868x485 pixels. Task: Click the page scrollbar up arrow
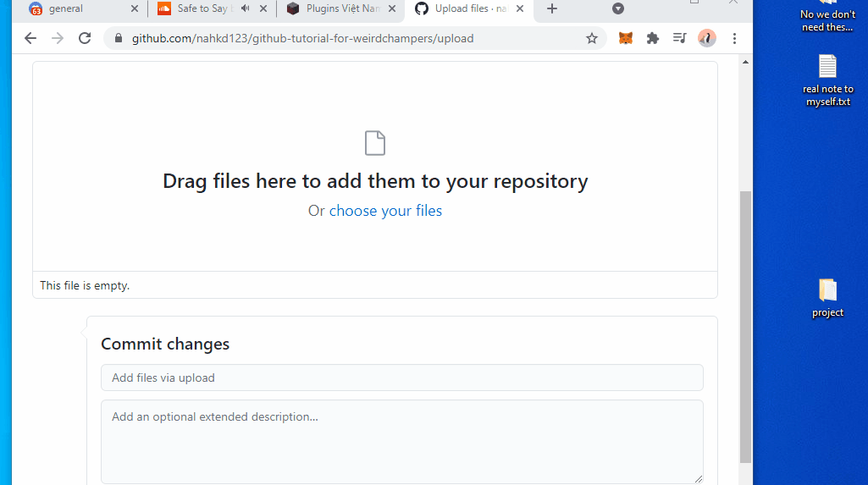point(746,62)
